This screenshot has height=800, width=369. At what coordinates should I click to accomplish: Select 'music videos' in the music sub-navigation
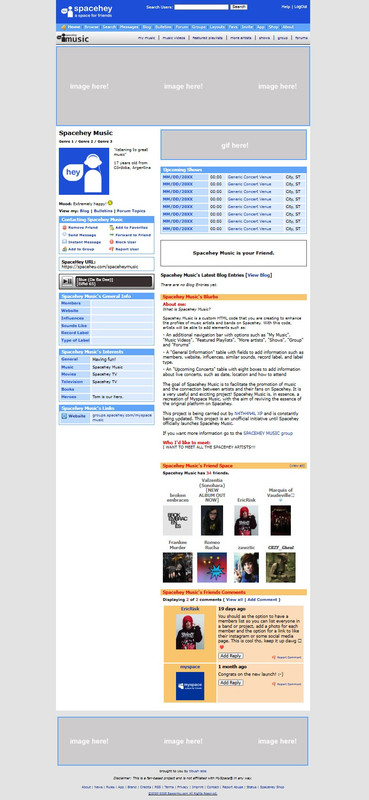(173, 38)
